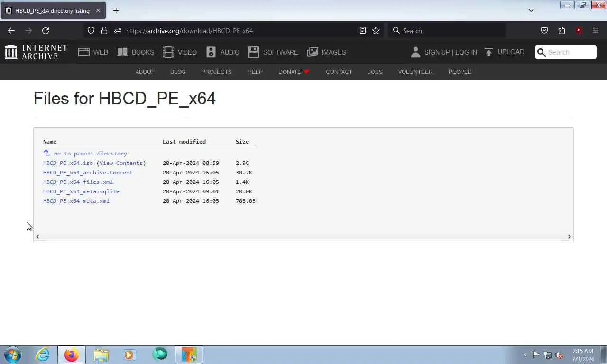
Task: Open Windows Explorer folder in taskbar
Action: pos(101,355)
